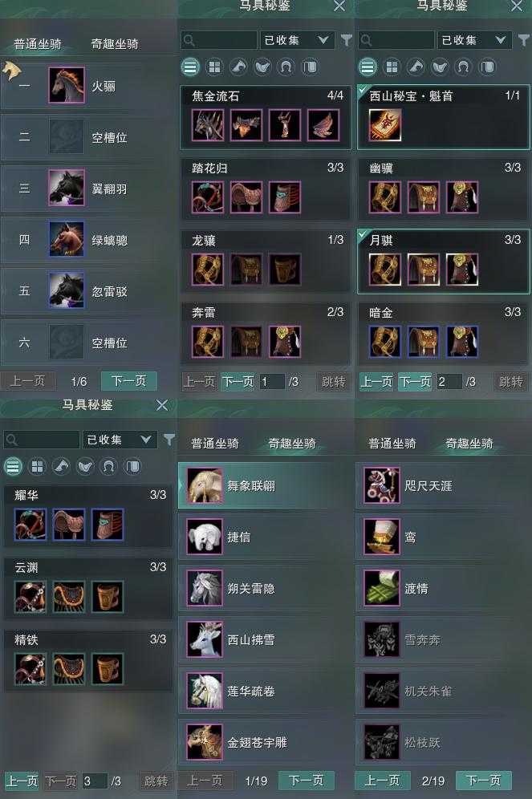Open 已收集 dropdown in bottom-left panel
This screenshot has width=532, height=799.
(x=120, y=440)
